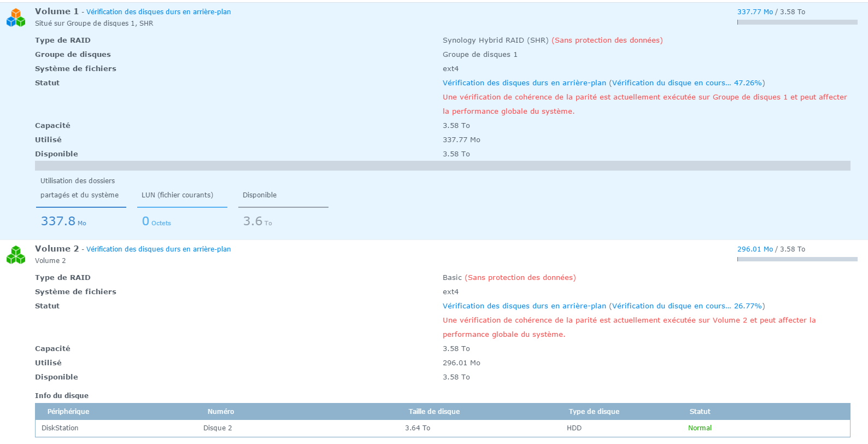Screen dimensions: 868x444
Task: Click the Statut column header in disk table
Action: (x=700, y=412)
